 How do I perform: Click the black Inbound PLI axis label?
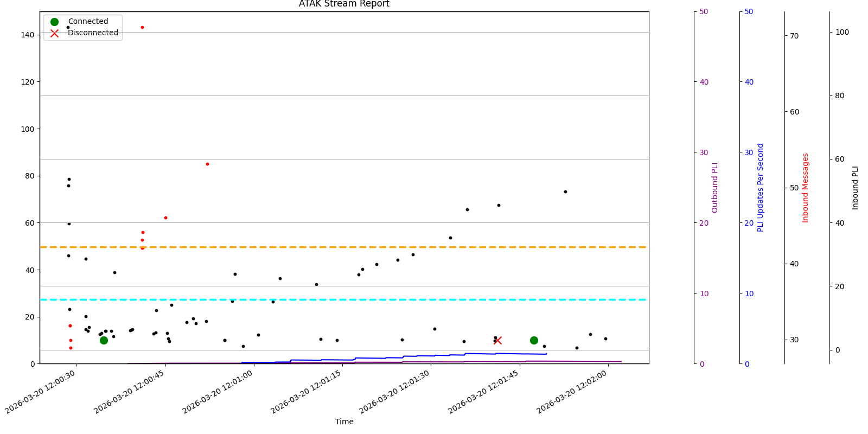pyautogui.click(x=855, y=188)
